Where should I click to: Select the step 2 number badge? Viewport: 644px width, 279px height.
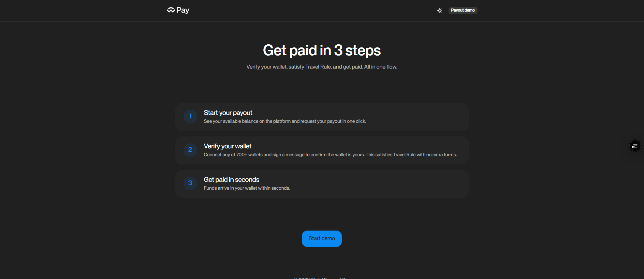click(x=190, y=150)
